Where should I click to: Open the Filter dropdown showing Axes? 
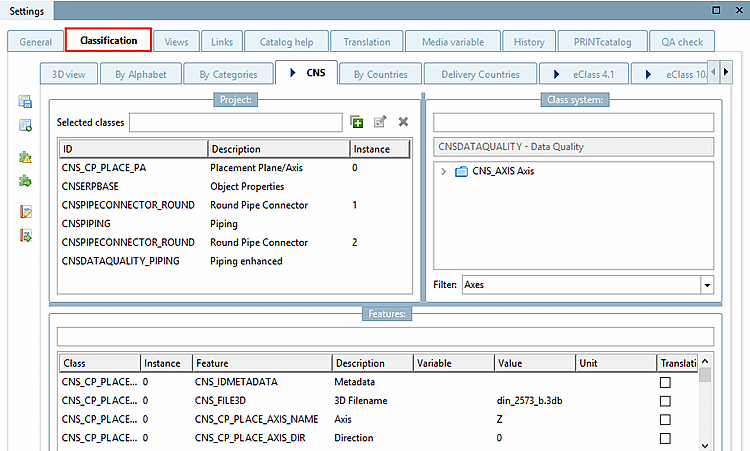[708, 285]
